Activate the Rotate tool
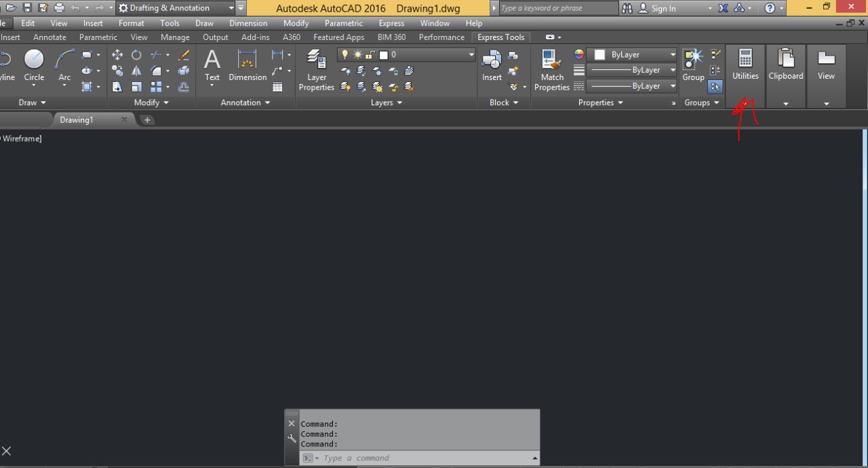The height and width of the screenshot is (468, 868). pos(136,55)
